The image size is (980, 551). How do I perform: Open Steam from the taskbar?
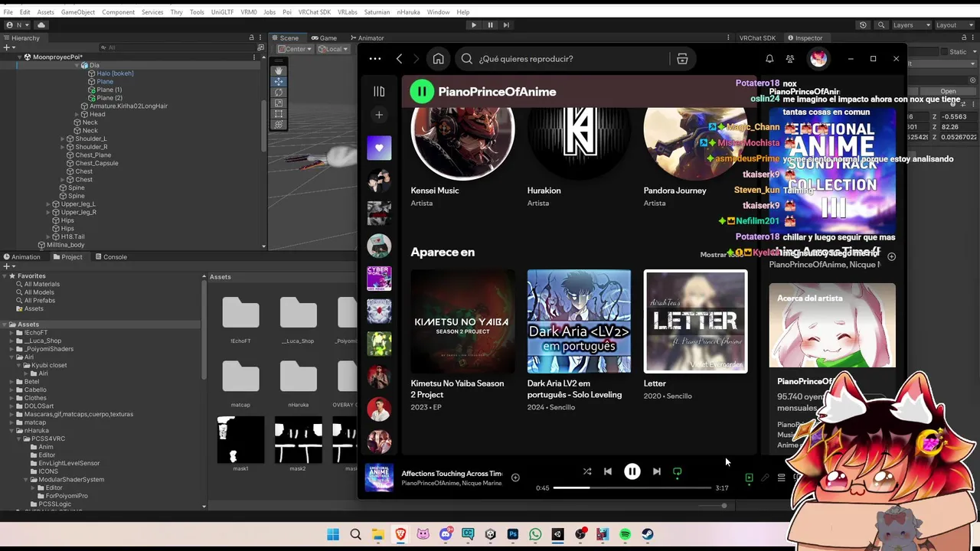648,534
